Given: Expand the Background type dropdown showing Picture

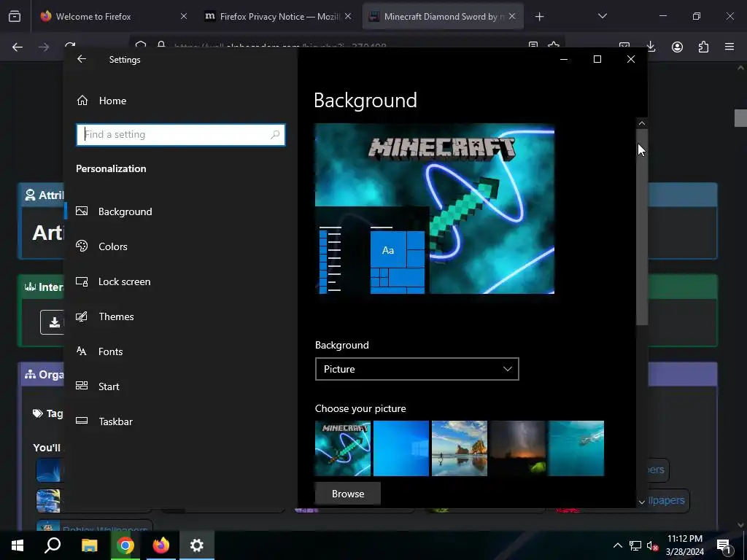Looking at the screenshot, I should tap(417, 369).
